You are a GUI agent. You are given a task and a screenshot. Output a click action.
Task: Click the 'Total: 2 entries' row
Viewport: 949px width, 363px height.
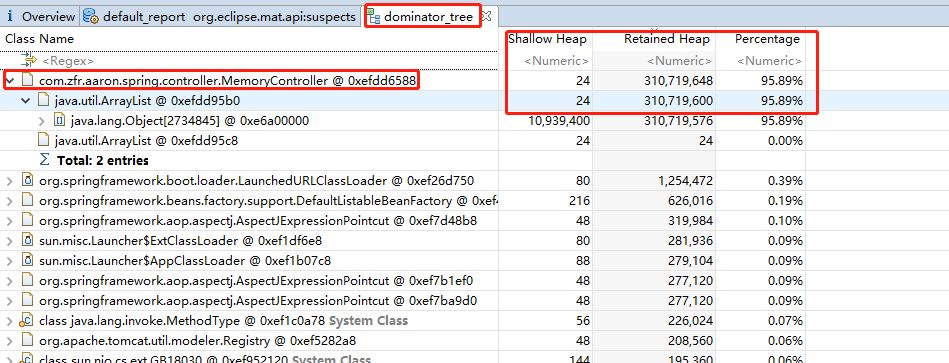point(103,160)
